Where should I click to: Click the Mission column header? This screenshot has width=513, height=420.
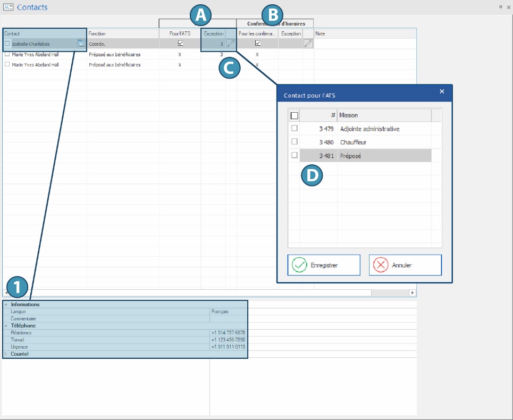pos(383,115)
